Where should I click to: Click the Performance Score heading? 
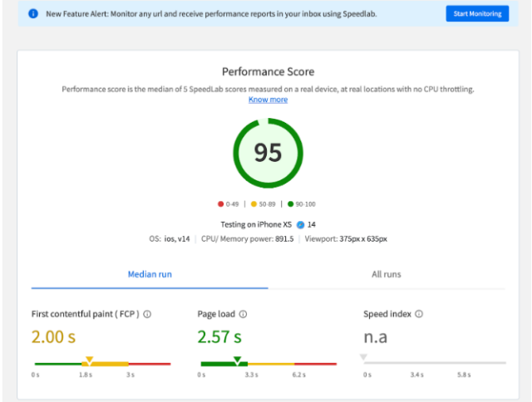point(268,72)
